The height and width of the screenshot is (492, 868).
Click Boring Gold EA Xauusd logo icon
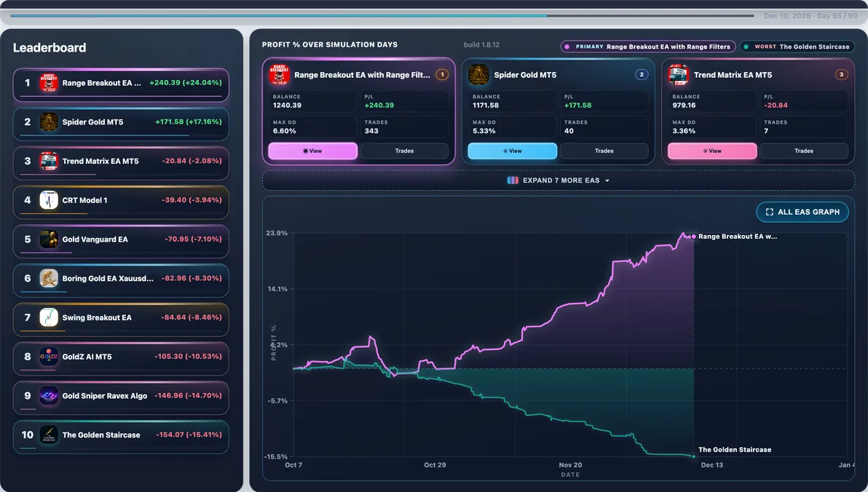[49, 278]
